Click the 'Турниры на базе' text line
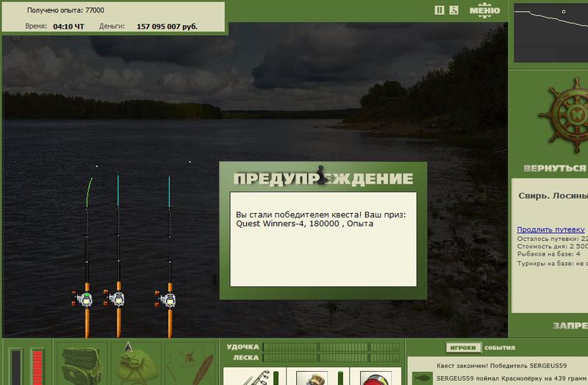 pyautogui.click(x=552, y=263)
